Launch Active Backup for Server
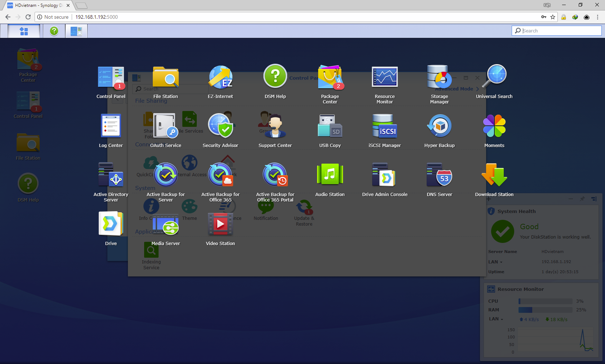The image size is (605, 364). 166,182
